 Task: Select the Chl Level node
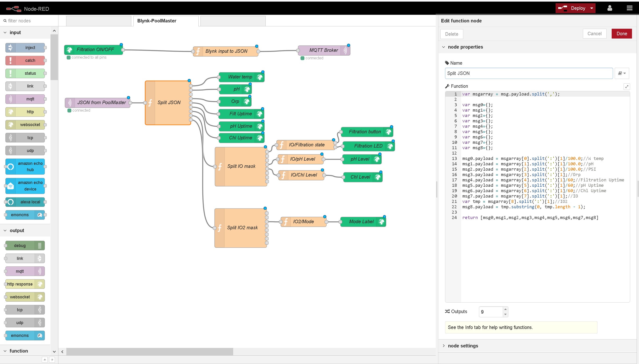(x=363, y=177)
